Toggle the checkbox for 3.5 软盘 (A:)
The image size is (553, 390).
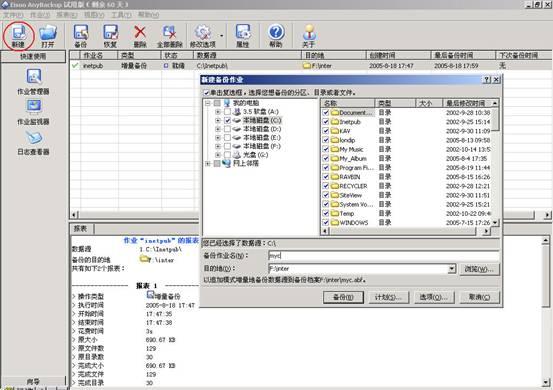click(227, 112)
